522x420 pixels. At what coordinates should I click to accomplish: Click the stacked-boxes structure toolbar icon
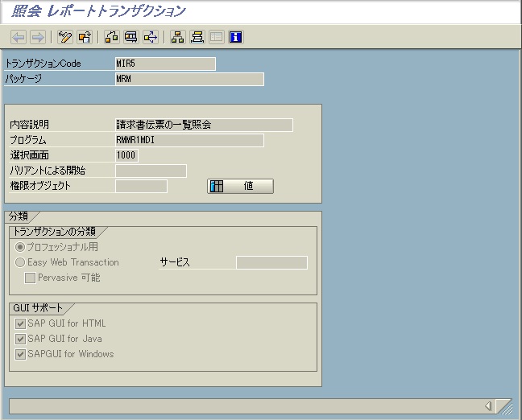pyautogui.click(x=197, y=37)
